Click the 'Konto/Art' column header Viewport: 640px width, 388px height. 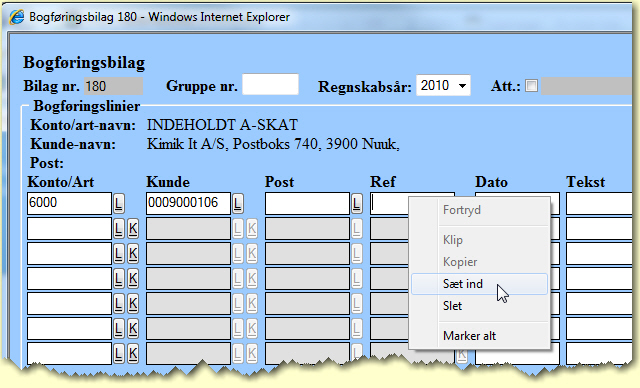tap(61, 182)
